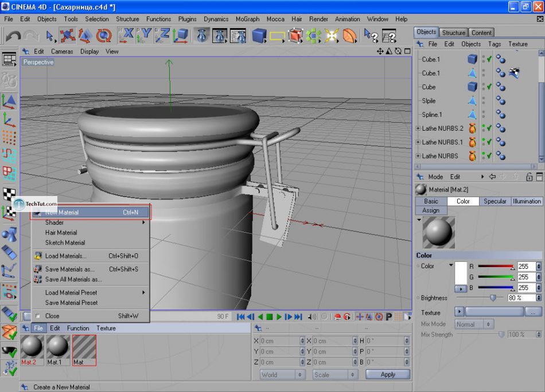Open Scale mode dropdown
Viewport: 545px width, 392px height.
[334, 375]
